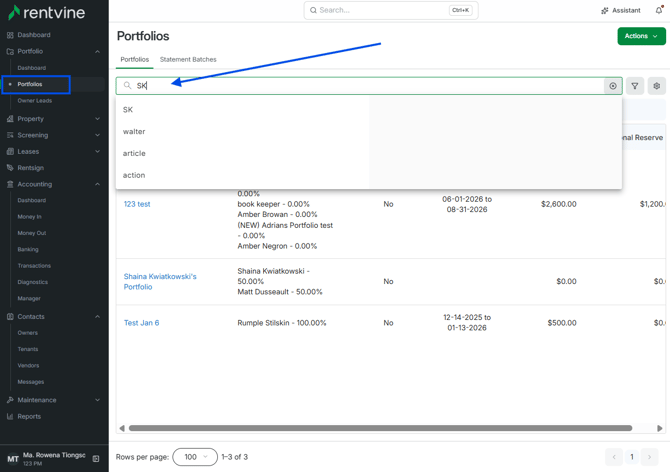Click the Leases sidebar icon
Image resolution: width=670 pixels, height=472 pixels.
tap(10, 152)
